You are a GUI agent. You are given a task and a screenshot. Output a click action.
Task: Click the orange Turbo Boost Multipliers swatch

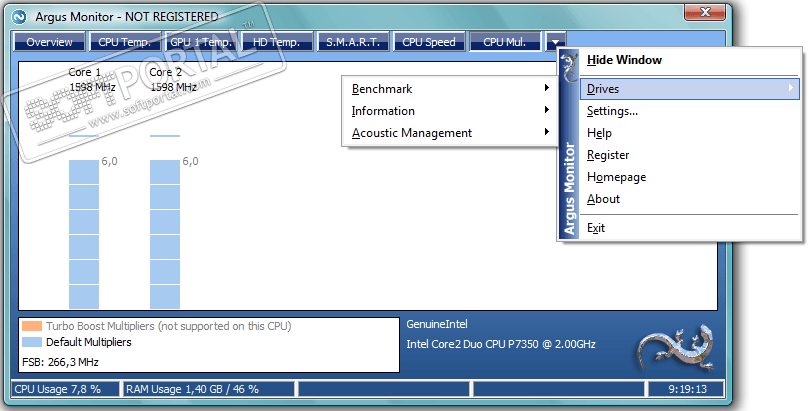32,326
